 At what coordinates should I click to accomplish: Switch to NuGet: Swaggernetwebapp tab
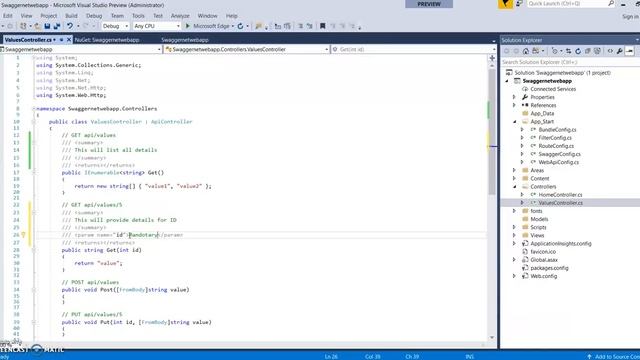(107, 40)
